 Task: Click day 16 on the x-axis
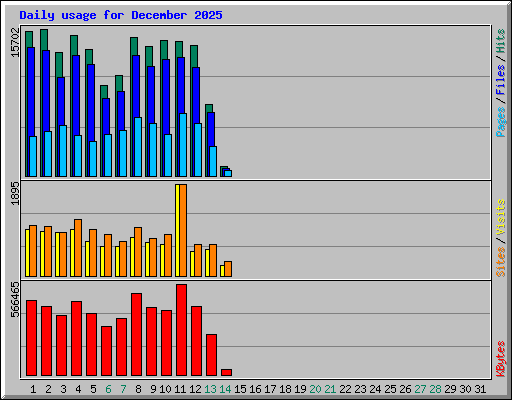pos(255,389)
